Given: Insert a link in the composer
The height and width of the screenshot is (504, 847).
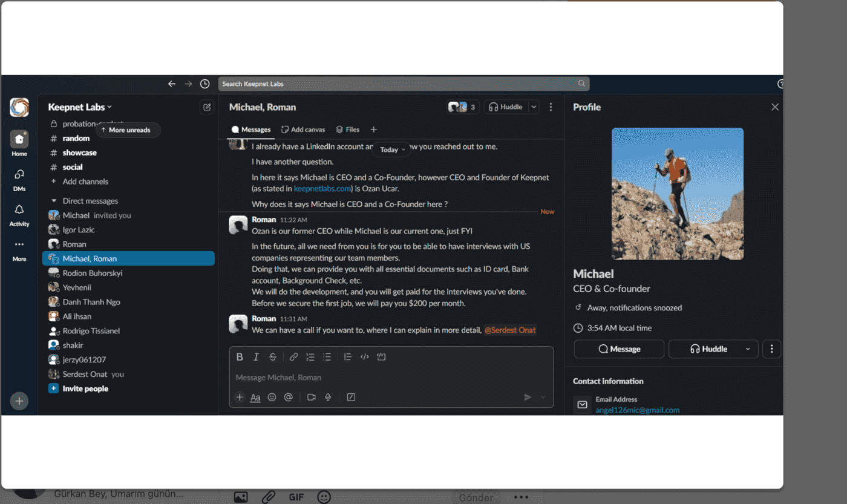Looking at the screenshot, I should (293, 357).
